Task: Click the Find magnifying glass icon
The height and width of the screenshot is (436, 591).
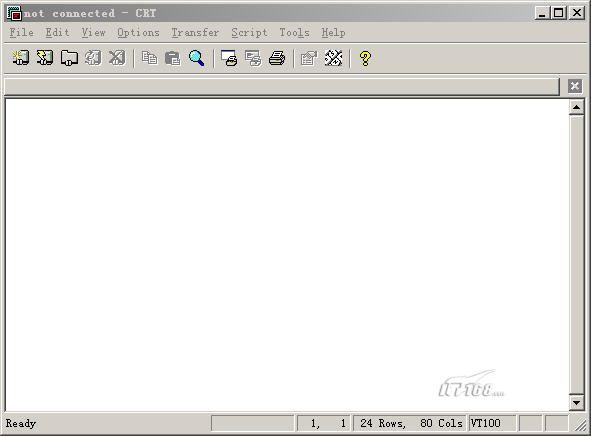Action: point(197,58)
